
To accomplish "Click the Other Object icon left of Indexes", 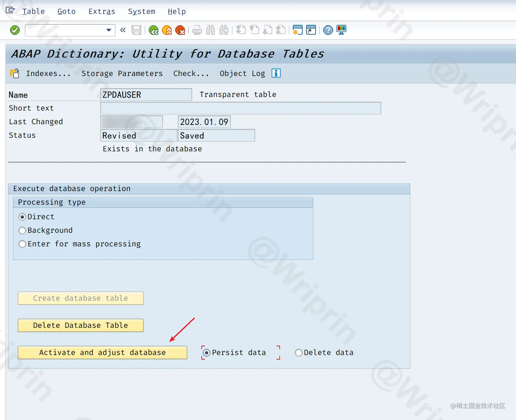I will [x=15, y=73].
